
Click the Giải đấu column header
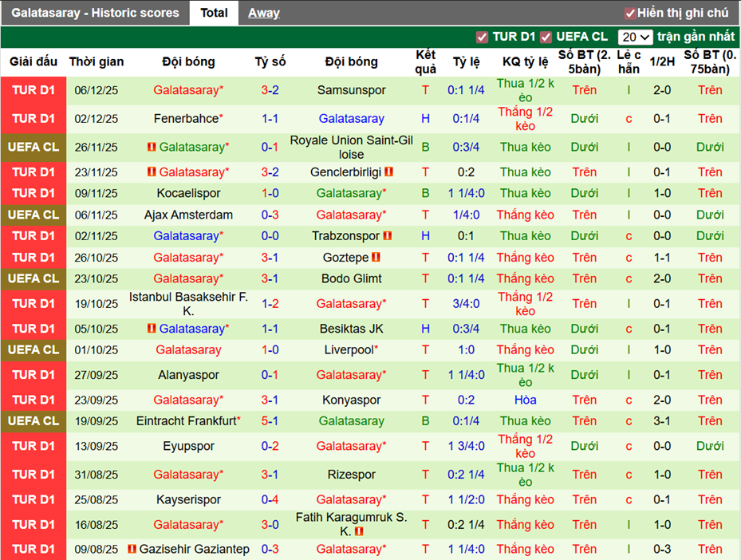pyautogui.click(x=34, y=61)
